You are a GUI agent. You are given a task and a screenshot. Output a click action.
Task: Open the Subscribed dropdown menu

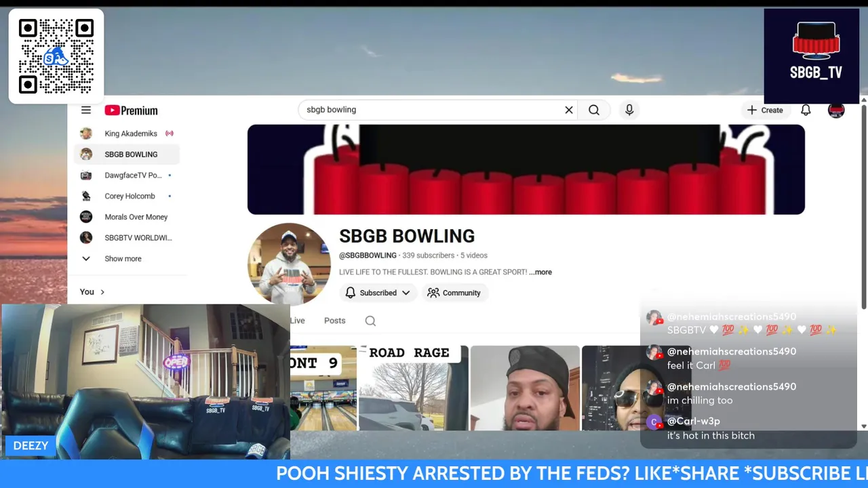[x=378, y=293]
